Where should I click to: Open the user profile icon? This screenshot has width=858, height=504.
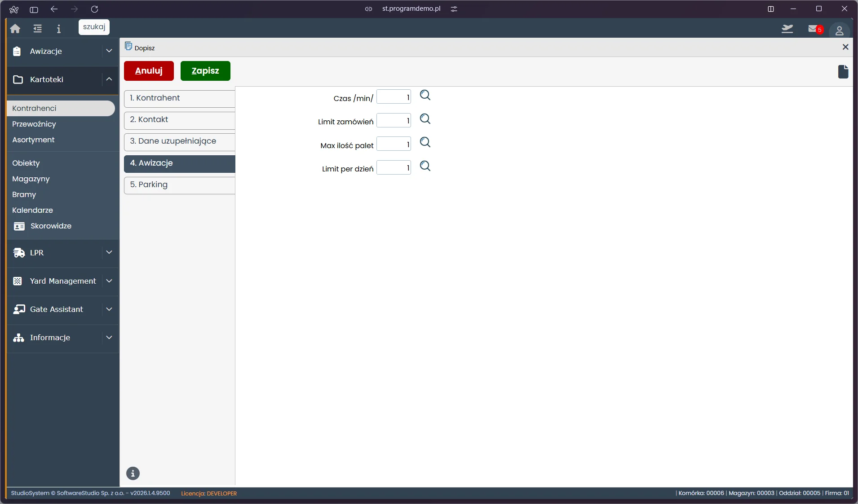(839, 30)
